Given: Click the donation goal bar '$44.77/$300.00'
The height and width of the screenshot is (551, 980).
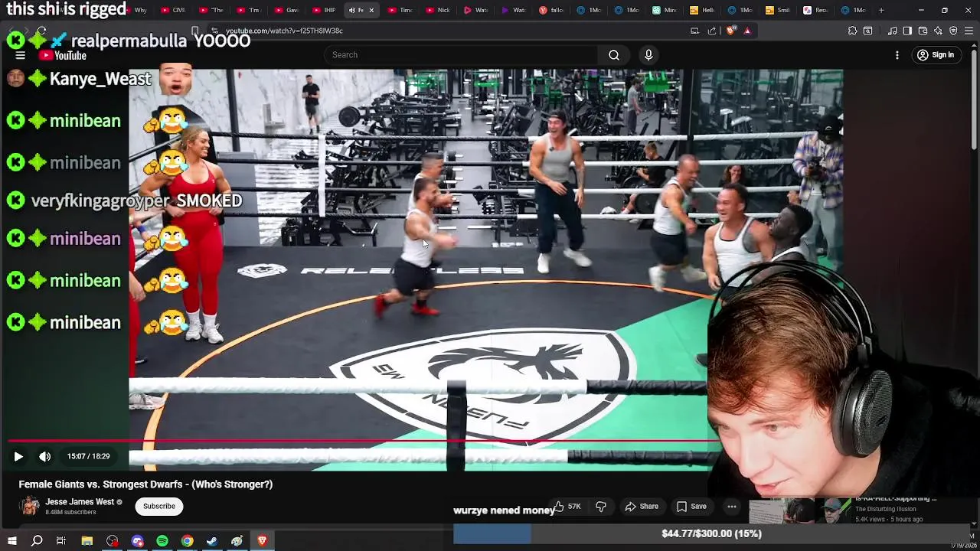Looking at the screenshot, I should point(711,533).
